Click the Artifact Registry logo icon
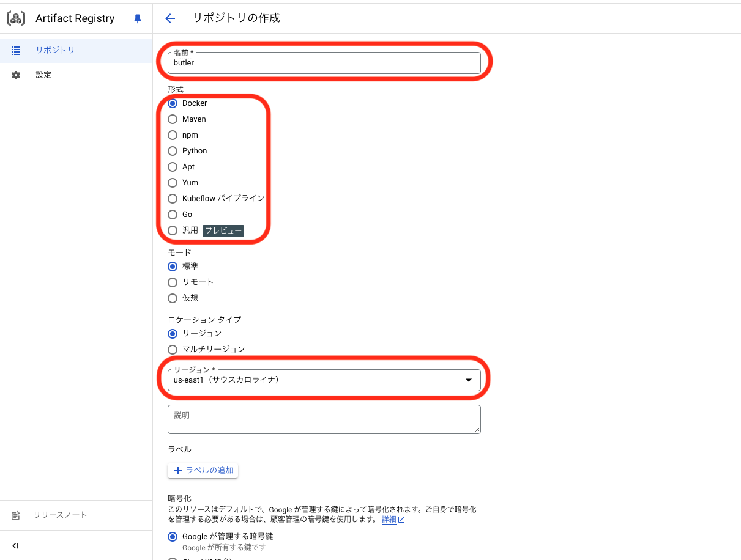 15,18
